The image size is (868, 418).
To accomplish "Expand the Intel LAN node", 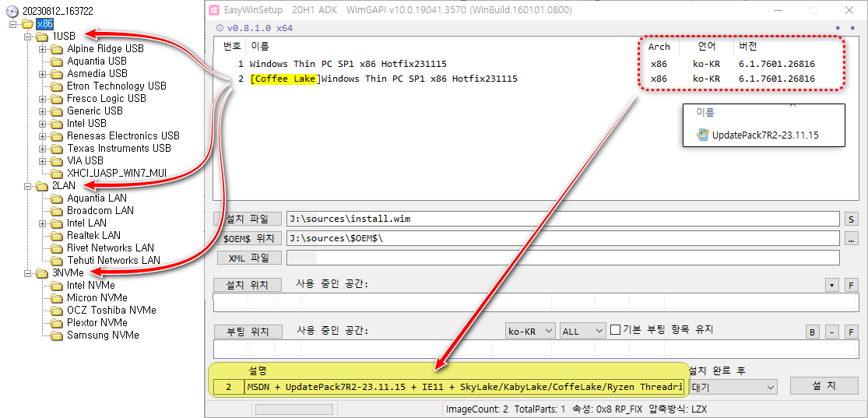I will pyautogui.click(x=43, y=223).
